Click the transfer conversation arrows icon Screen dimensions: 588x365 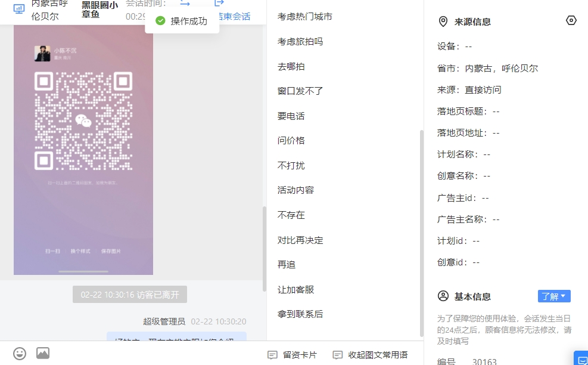(x=185, y=3)
